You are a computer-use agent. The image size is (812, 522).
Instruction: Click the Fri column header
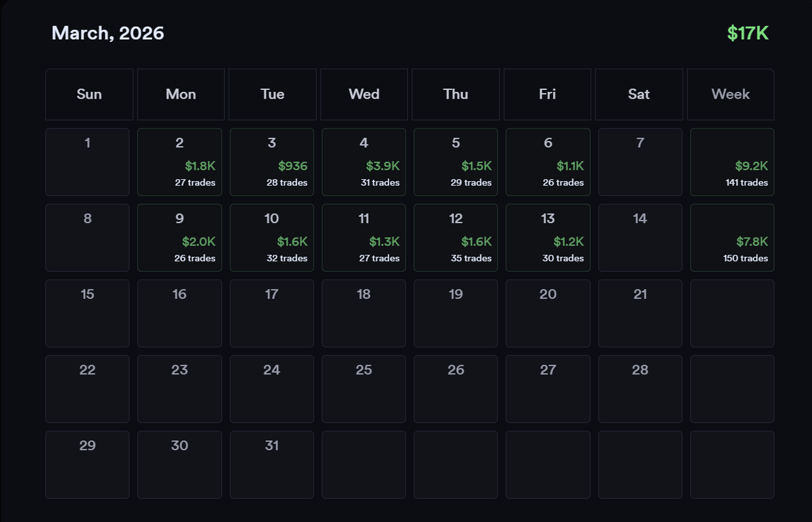(547, 95)
